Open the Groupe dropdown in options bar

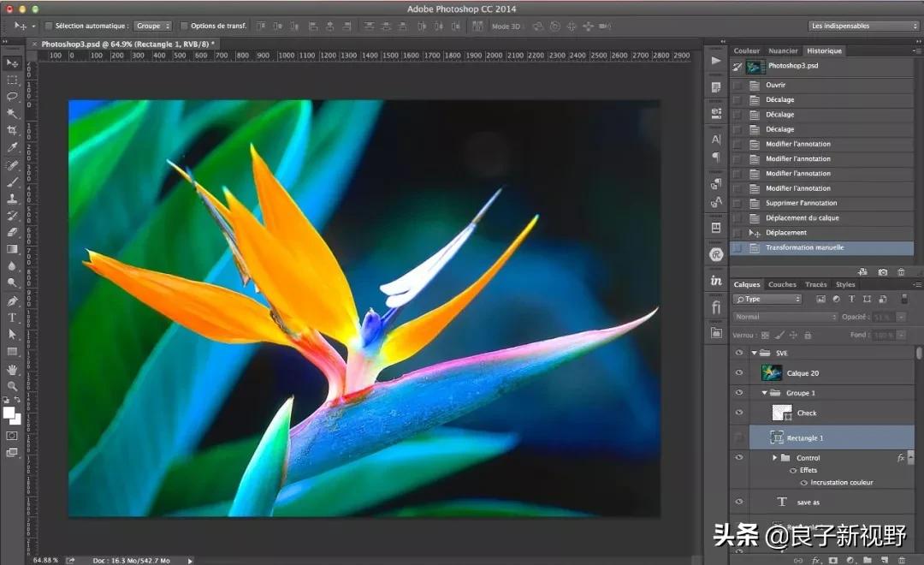pyautogui.click(x=153, y=26)
